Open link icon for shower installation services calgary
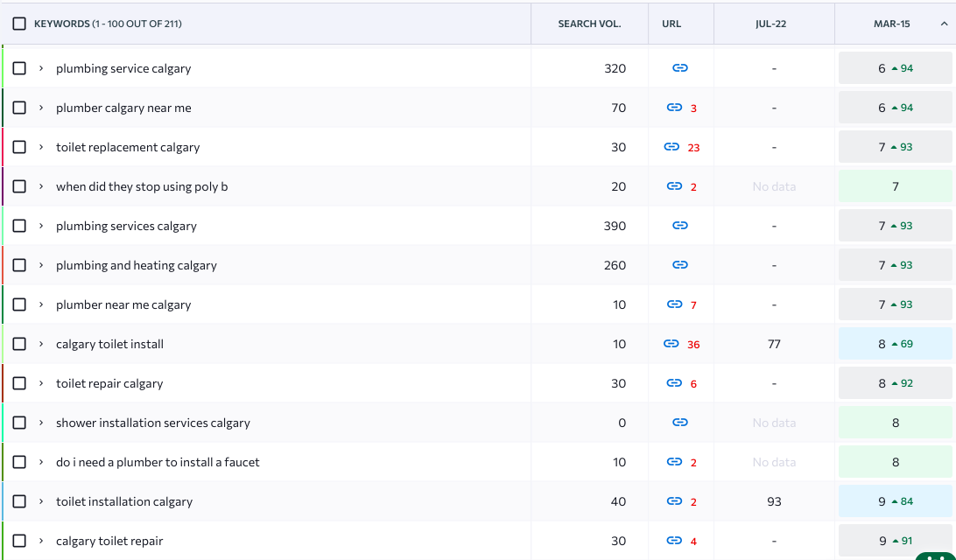Viewport: 956px width, 560px height. tap(680, 423)
